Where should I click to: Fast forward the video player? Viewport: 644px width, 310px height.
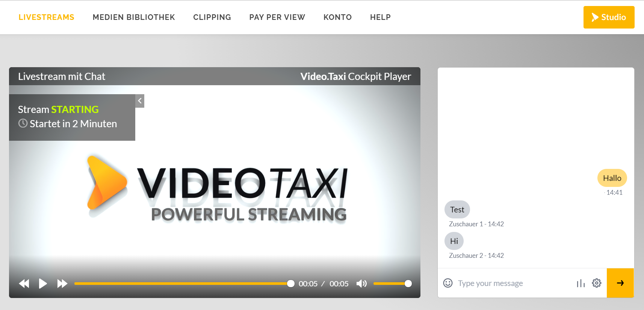click(62, 284)
